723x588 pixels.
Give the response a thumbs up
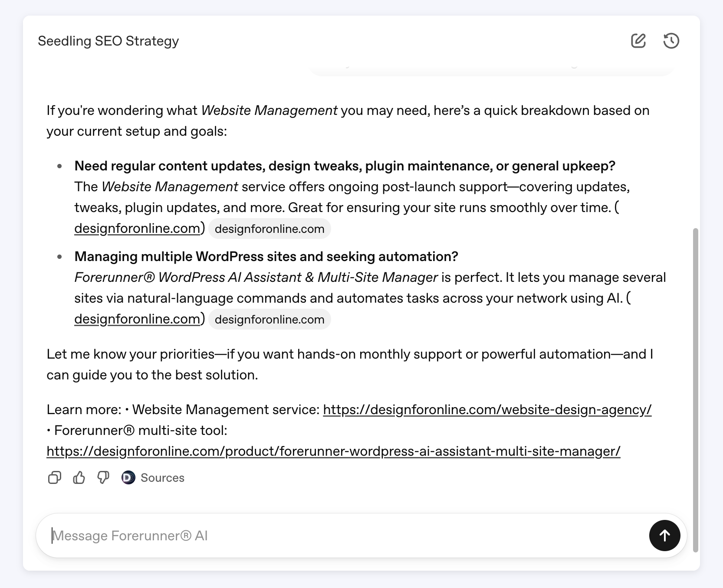(79, 478)
